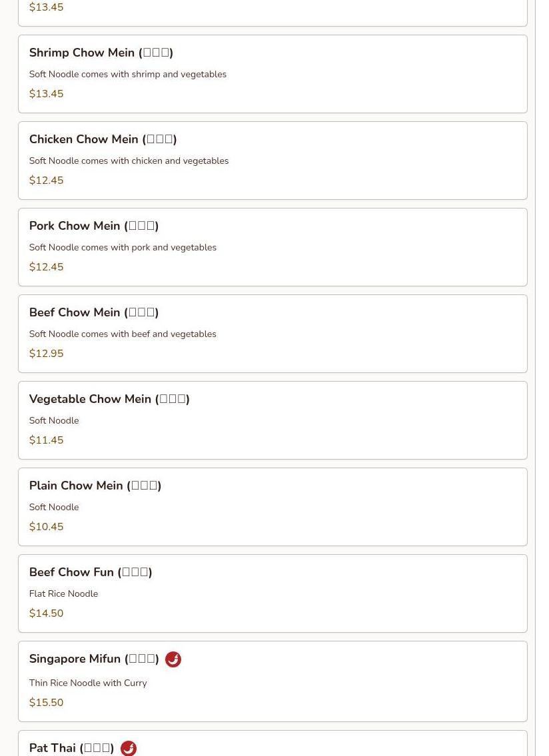This screenshot has width=549, height=756.
Task: Click the $12.95 price on Beef Chow Mein
Action: tap(46, 354)
